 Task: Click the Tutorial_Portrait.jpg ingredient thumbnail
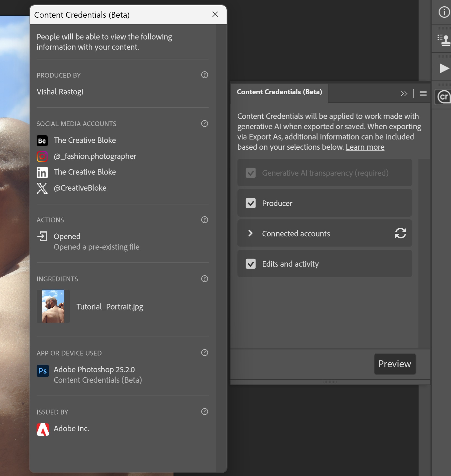pyautogui.click(x=53, y=306)
